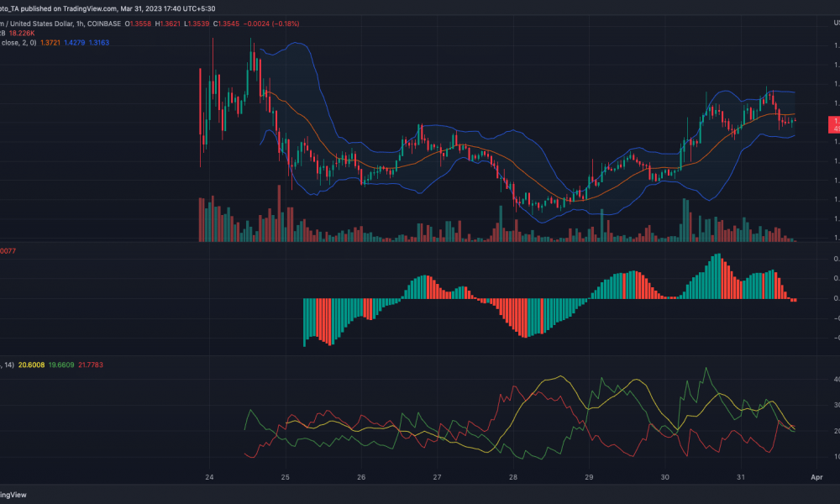Click the red current price label on price axis
This screenshot has width=840, height=504.
pos(834,125)
